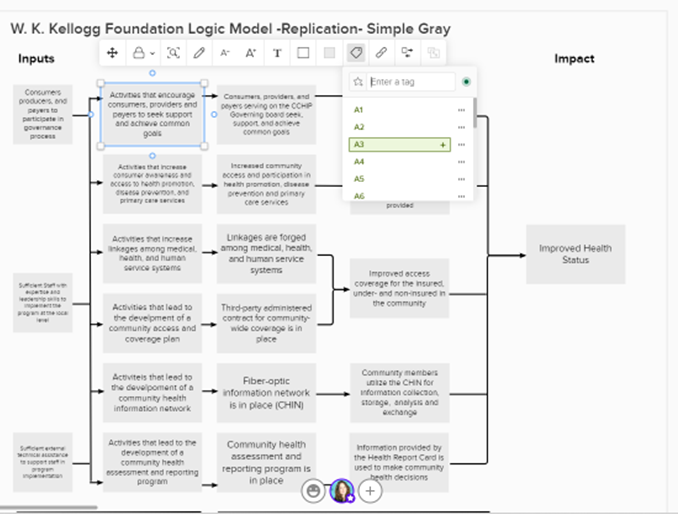
Task: Increase font size with A+ icon
Action: coord(251,53)
